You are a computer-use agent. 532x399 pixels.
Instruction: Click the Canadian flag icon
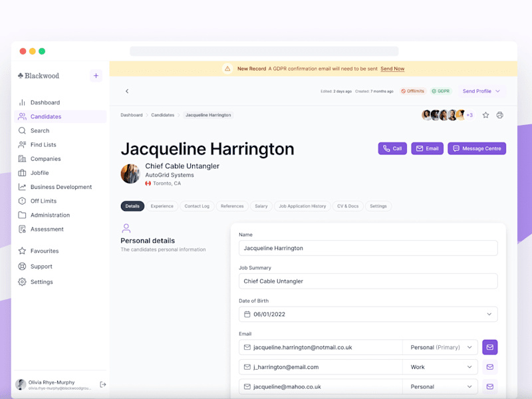[x=148, y=184]
